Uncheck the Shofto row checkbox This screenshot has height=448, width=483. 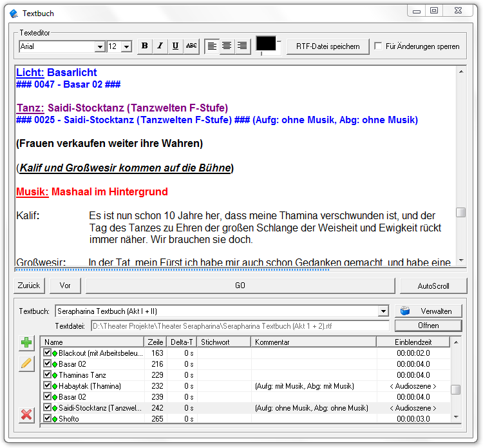click(x=47, y=419)
